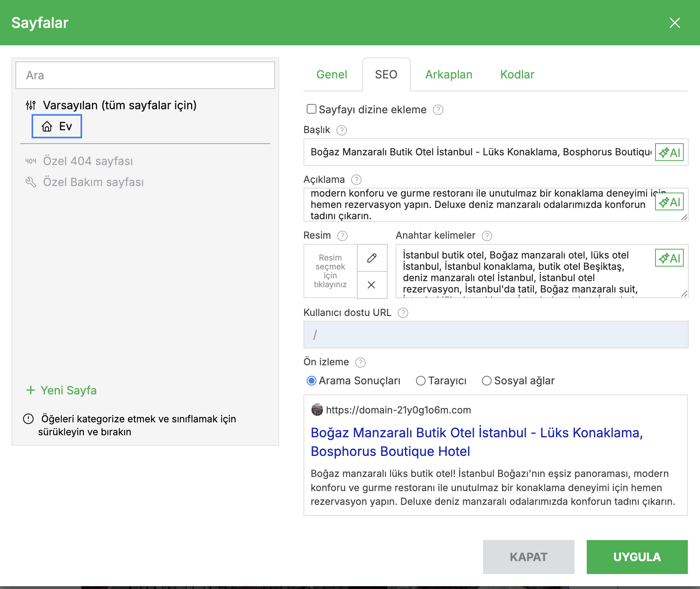Click the Ön izleme help icon
700x589 pixels.
(360, 362)
